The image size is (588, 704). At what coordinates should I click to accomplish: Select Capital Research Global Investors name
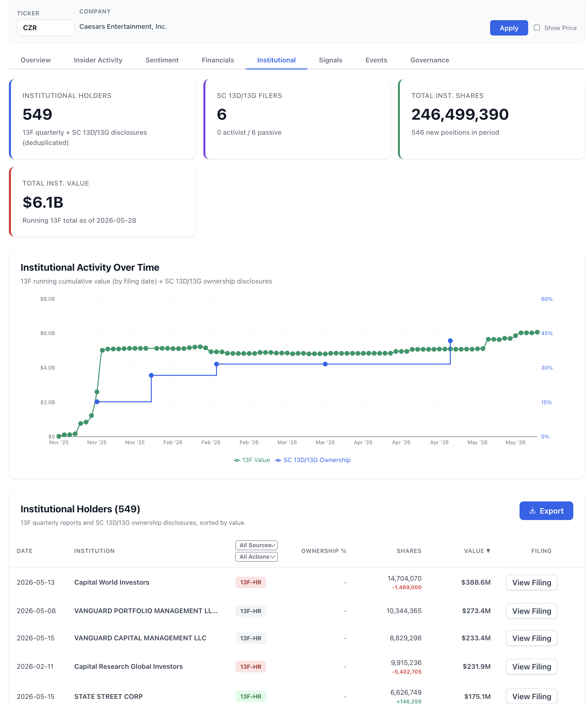pyautogui.click(x=128, y=667)
